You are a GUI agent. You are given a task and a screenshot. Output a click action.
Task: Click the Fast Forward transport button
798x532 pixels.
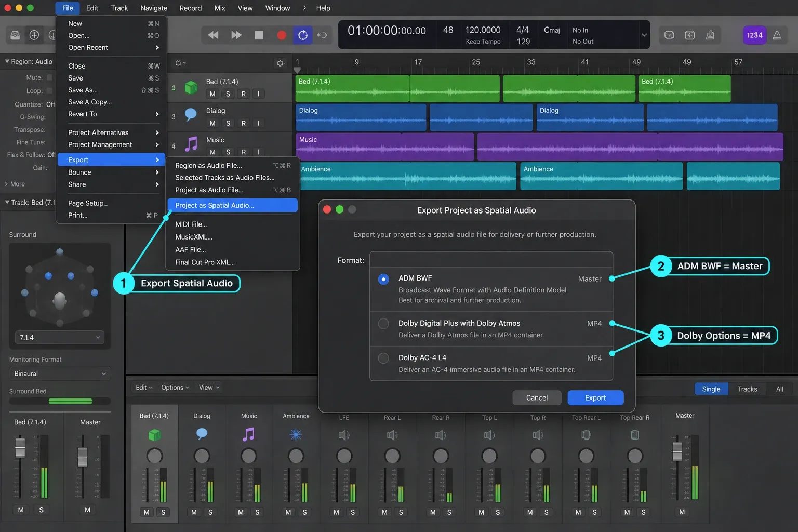(x=236, y=35)
